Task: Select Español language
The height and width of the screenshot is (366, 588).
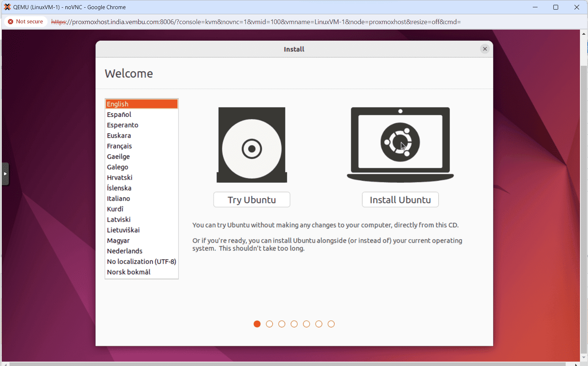Action: (x=142, y=115)
